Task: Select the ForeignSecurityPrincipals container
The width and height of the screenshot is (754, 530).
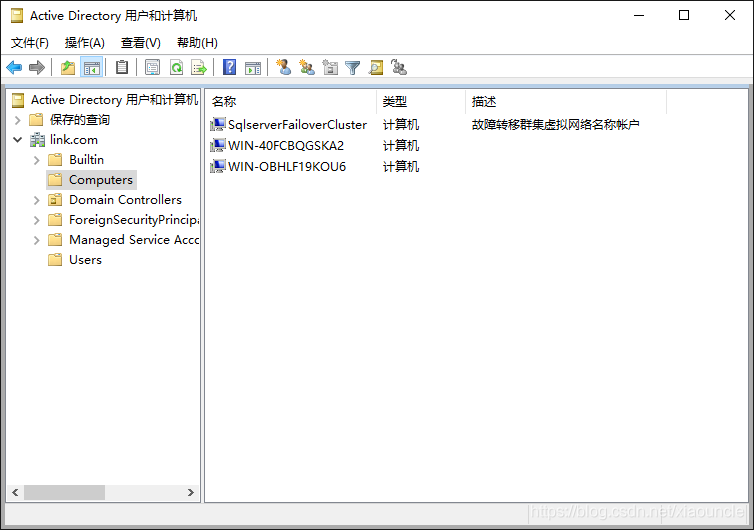Action: (134, 220)
